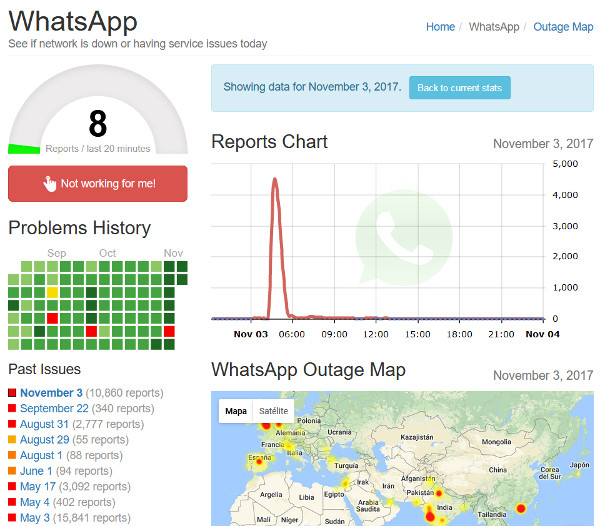Click the yellow square in Problems History

52,293
